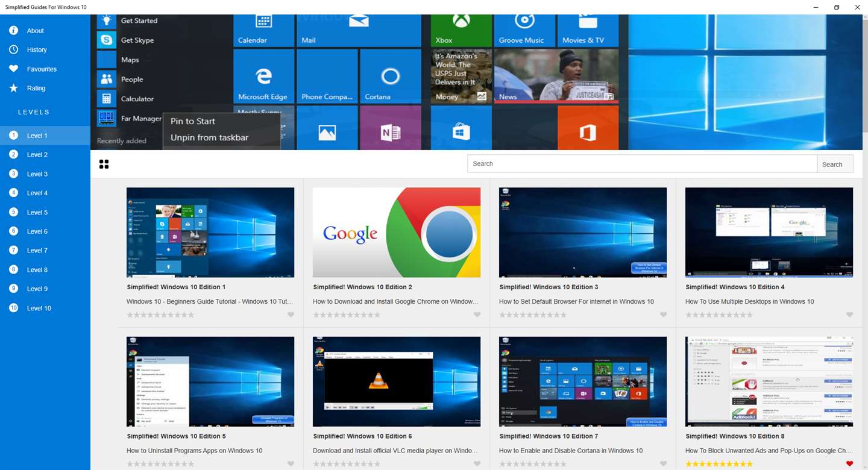Click 'How to Enable and Disable Cortana' text
Image resolution: width=868 pixels, height=470 pixels.
pyautogui.click(x=571, y=451)
